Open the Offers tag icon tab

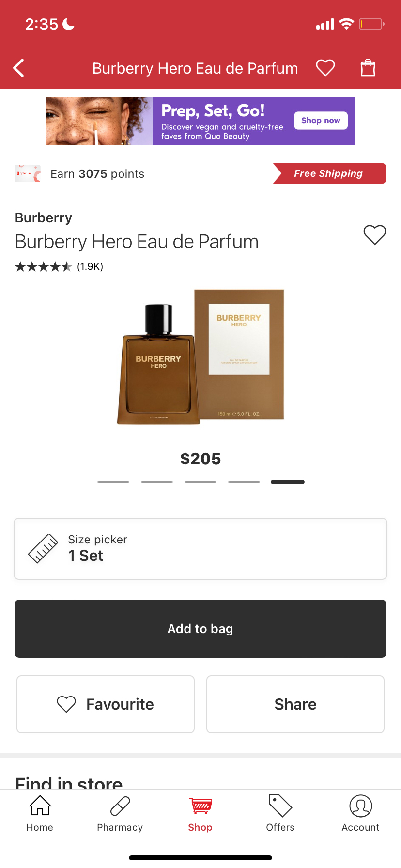pos(280,814)
